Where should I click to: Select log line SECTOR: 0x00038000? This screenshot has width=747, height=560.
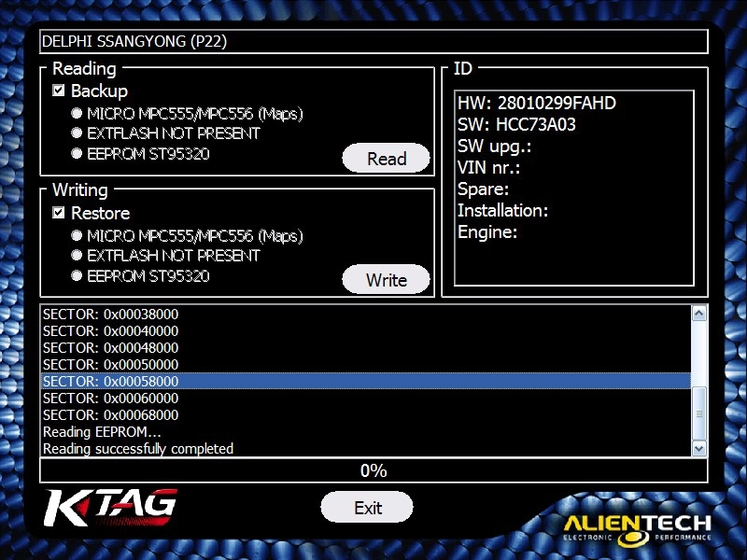(366, 315)
